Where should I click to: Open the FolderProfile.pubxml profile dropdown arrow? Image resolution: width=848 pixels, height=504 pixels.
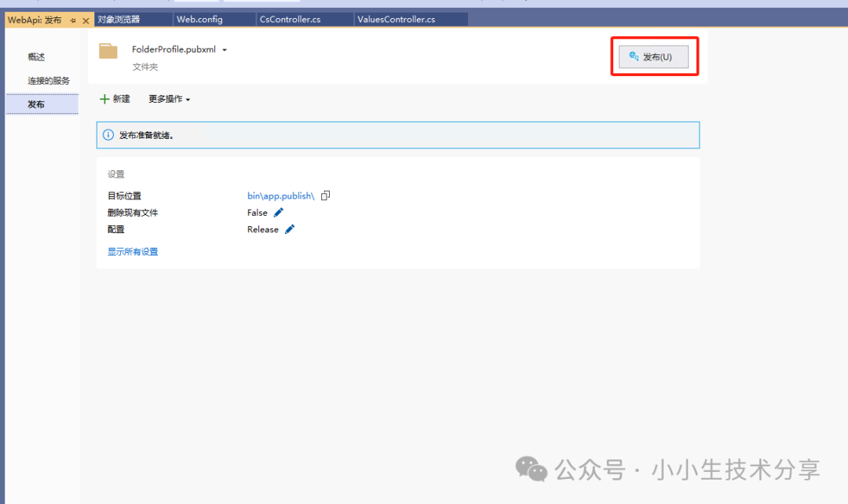[x=225, y=50]
